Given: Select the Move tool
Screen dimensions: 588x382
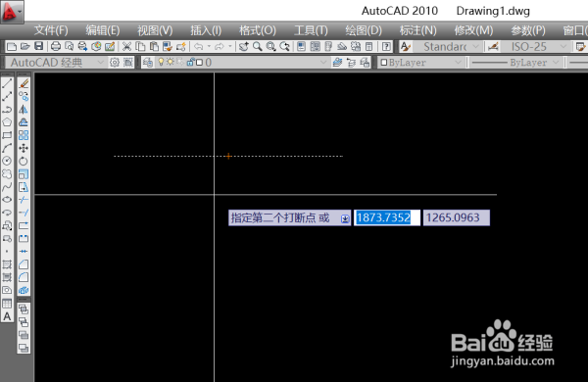Looking at the screenshot, I should [24, 148].
